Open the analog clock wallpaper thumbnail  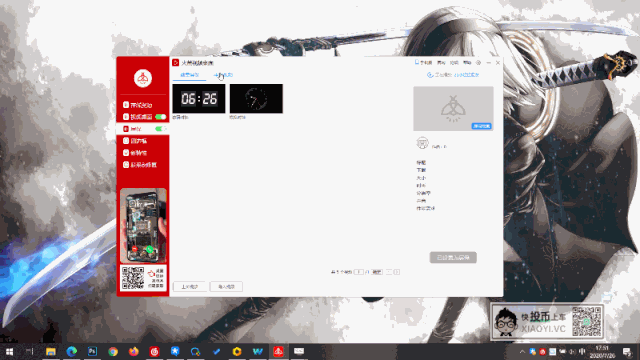coord(256,98)
